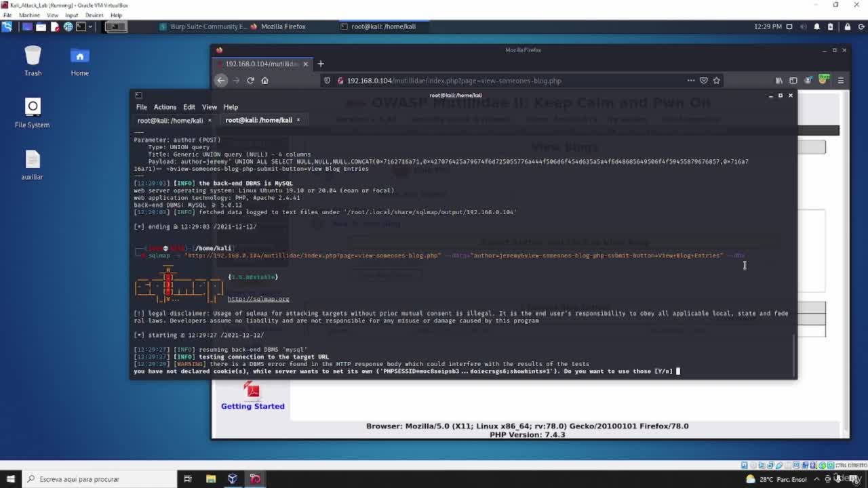
Task: Open the auxiliar file on desktop
Action: pos(32,165)
